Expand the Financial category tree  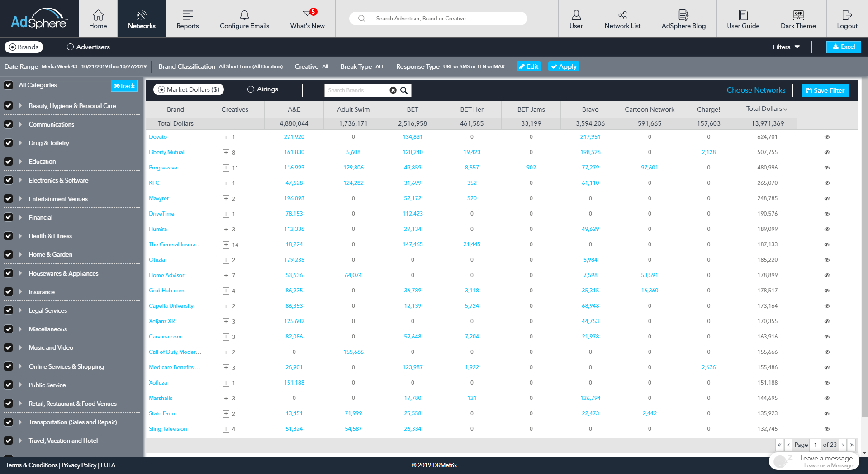[20, 217]
